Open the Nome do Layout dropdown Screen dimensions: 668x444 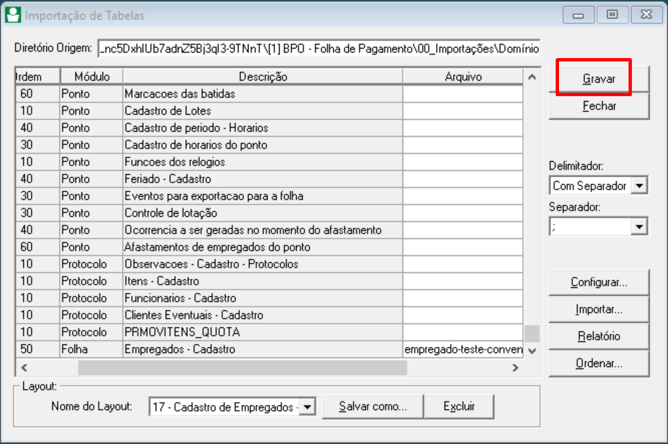(x=307, y=407)
